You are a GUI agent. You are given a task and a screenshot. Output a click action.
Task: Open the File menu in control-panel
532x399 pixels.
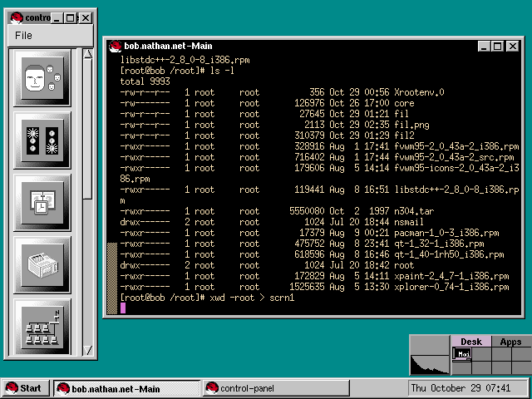click(x=24, y=36)
